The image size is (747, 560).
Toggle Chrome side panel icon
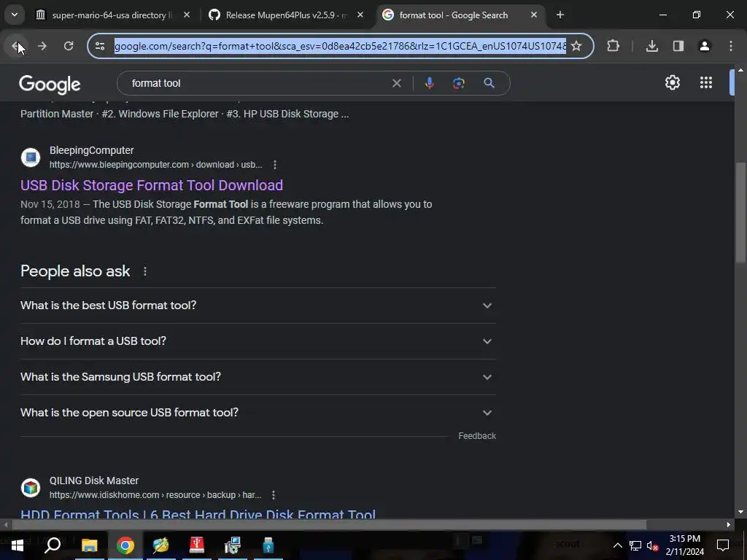pyautogui.click(x=678, y=46)
